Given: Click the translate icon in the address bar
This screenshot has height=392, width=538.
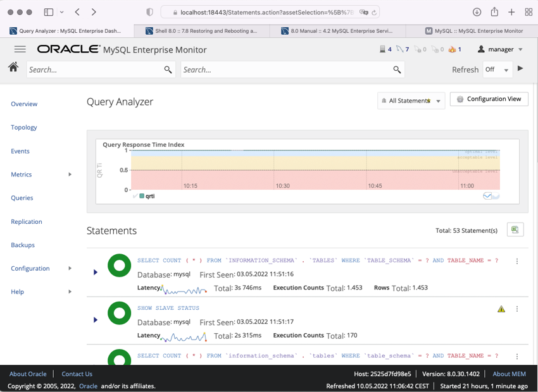Looking at the screenshot, I should [363, 13].
